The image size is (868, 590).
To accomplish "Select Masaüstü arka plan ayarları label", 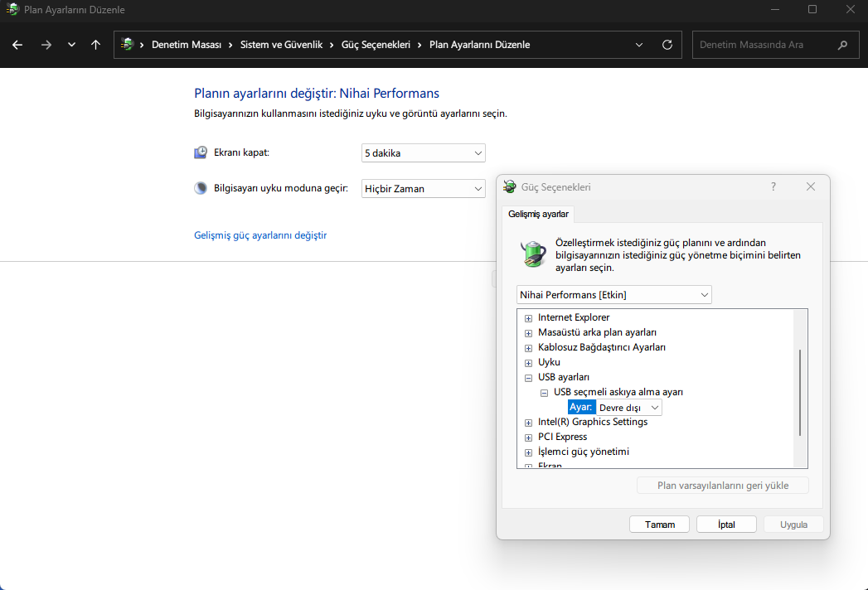I will click(597, 332).
